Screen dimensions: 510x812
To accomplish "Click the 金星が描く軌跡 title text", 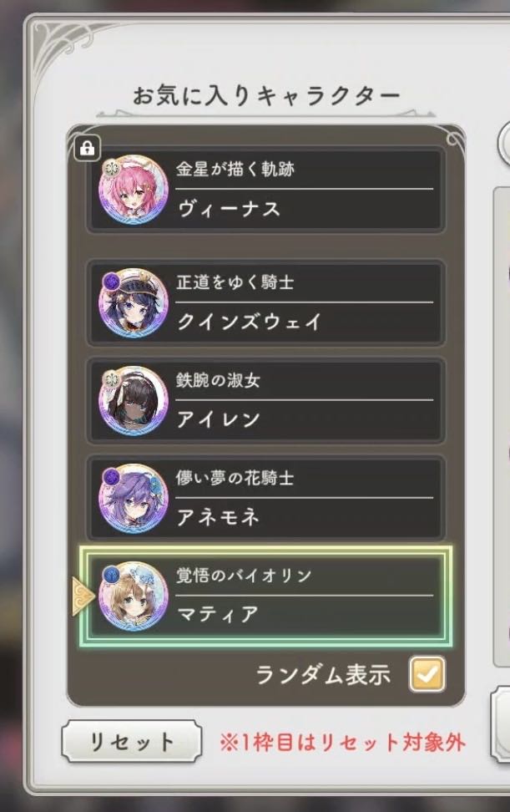I will coord(235,169).
